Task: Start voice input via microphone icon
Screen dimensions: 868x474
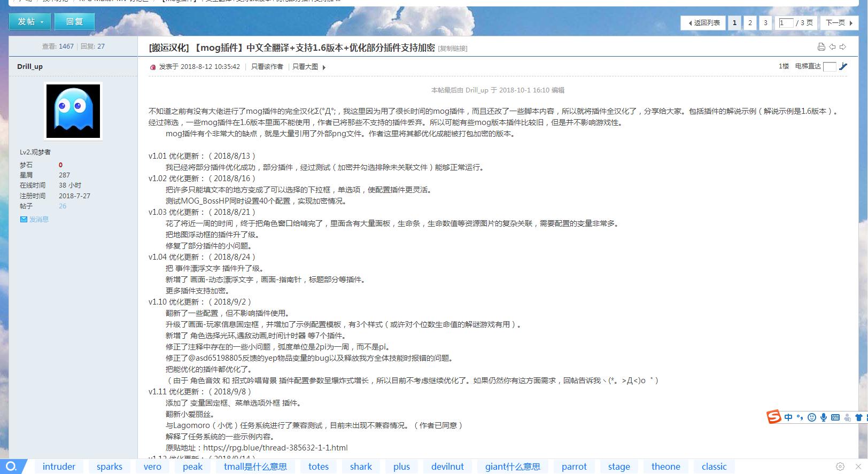Action: 824,417
